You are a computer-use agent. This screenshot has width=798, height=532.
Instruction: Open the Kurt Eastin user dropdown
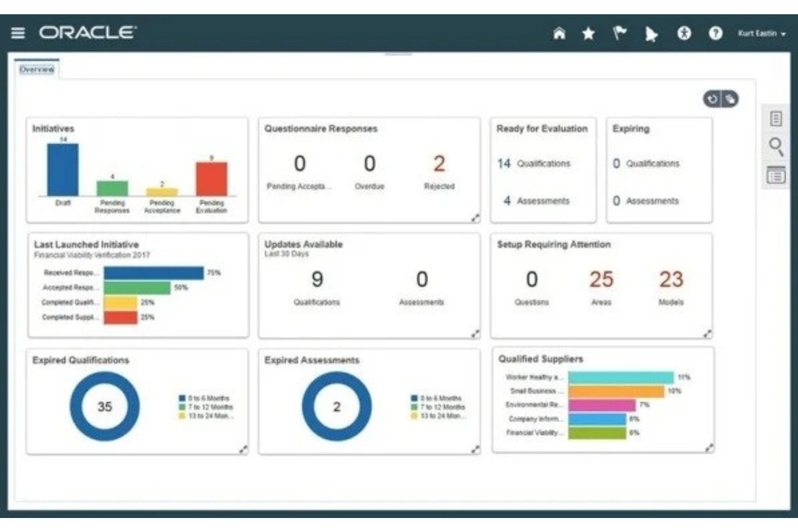click(759, 33)
